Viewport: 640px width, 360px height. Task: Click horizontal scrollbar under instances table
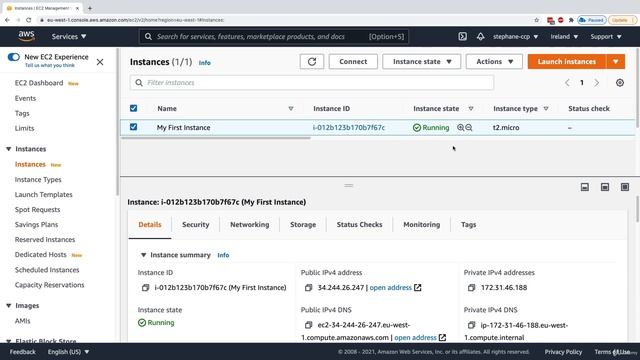pos(216,138)
